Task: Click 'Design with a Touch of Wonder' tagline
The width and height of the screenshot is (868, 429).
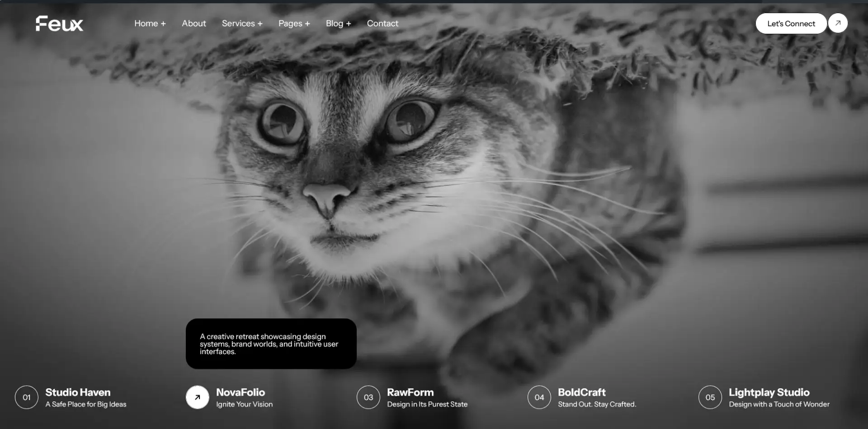Action: tap(779, 404)
